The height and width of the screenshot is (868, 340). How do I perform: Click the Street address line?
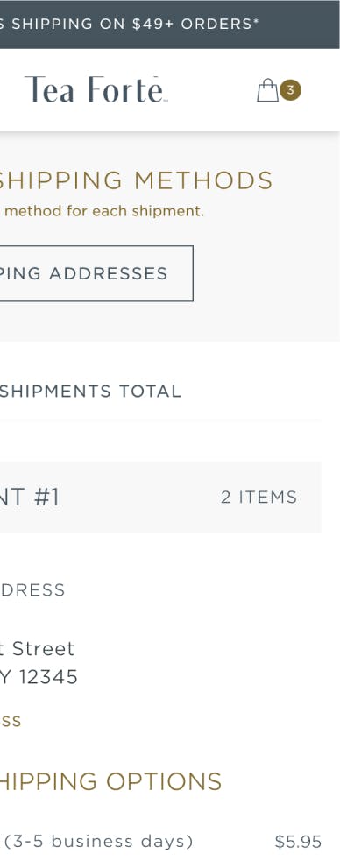point(37,648)
